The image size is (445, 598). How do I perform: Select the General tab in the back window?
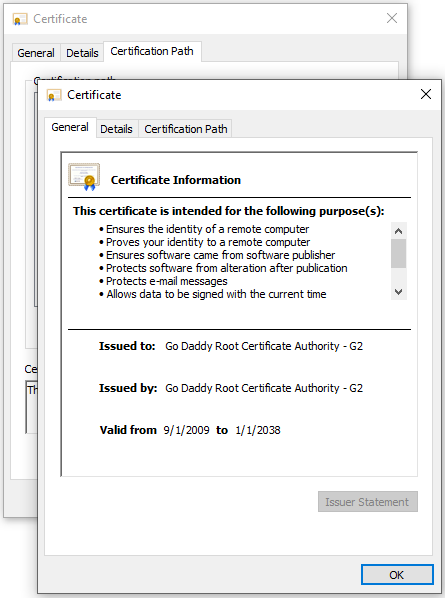(x=36, y=53)
